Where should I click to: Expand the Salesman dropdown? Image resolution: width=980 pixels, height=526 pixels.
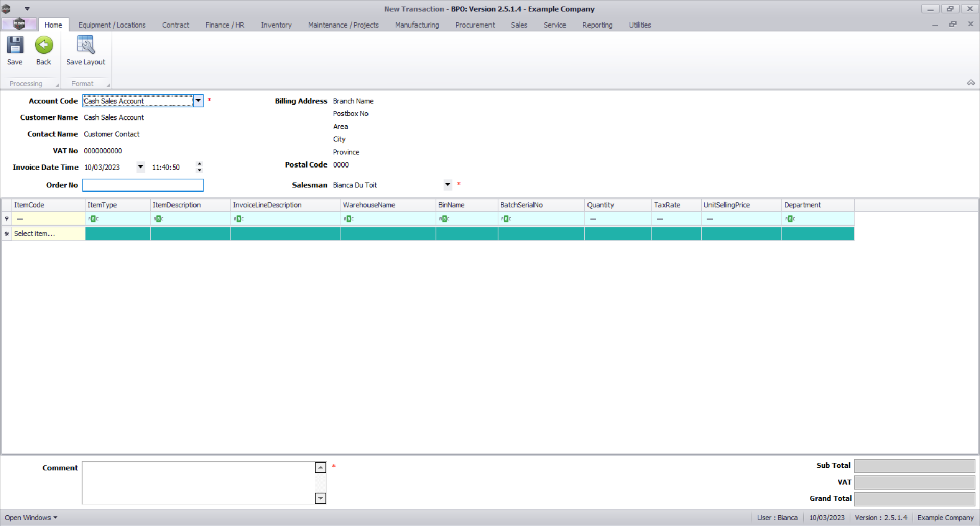coord(448,185)
